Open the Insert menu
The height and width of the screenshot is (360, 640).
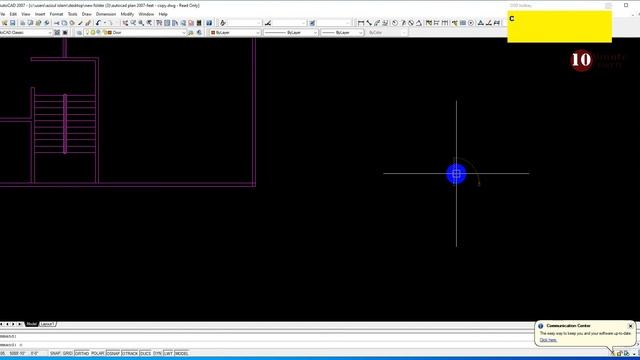[x=40, y=14]
